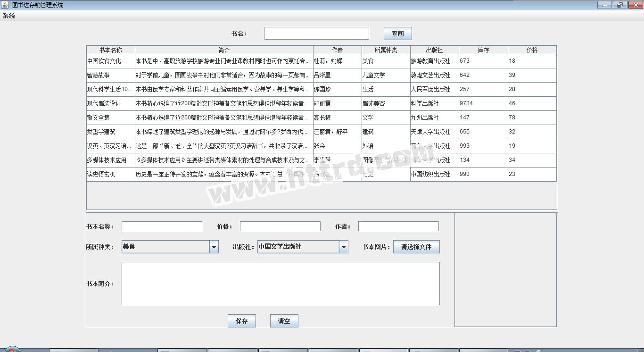The image size is (644, 352).
Task: Click the 书名 search input field
Action: 316,33
